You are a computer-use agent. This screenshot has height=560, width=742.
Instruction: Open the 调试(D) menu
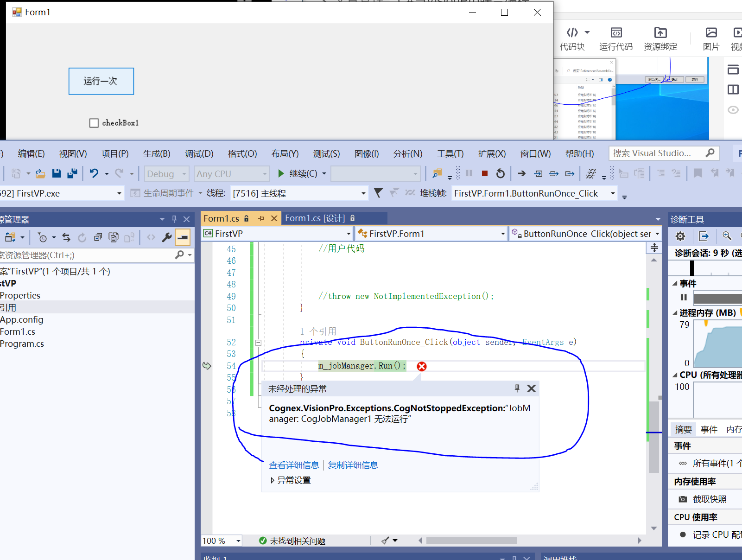pos(199,153)
